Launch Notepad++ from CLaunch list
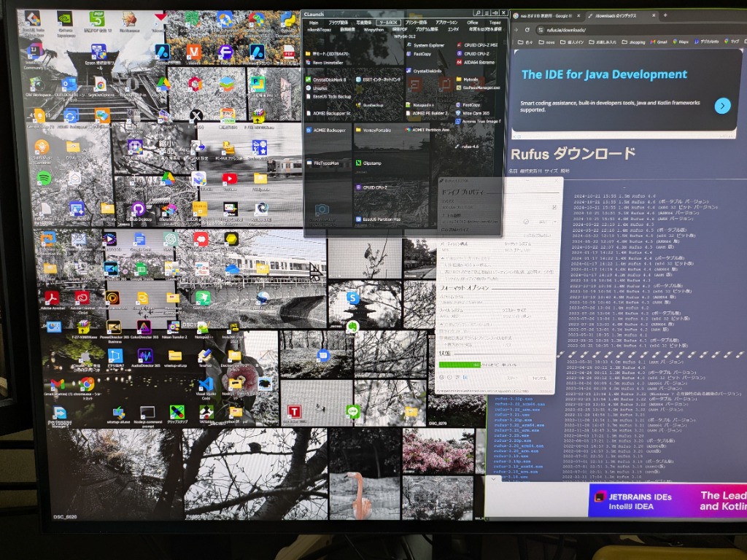This screenshot has width=747, height=560. tap(419, 105)
